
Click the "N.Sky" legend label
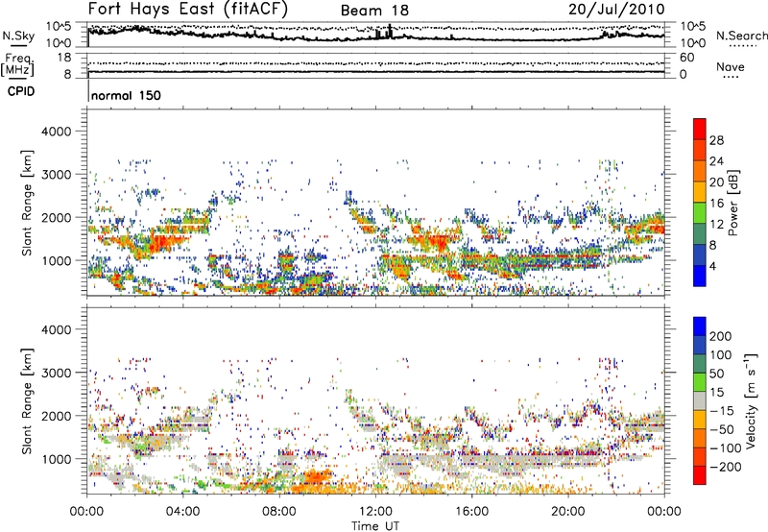coord(18,36)
